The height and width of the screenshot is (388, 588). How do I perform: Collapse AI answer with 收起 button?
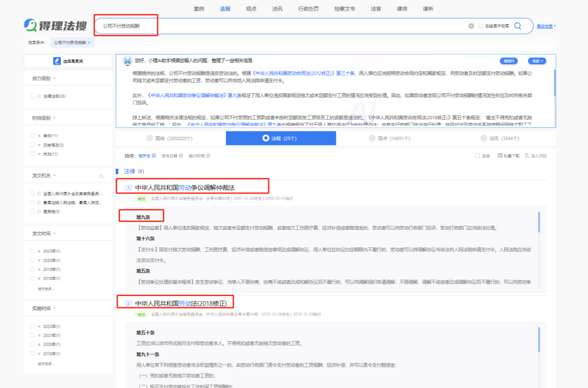pos(537,61)
